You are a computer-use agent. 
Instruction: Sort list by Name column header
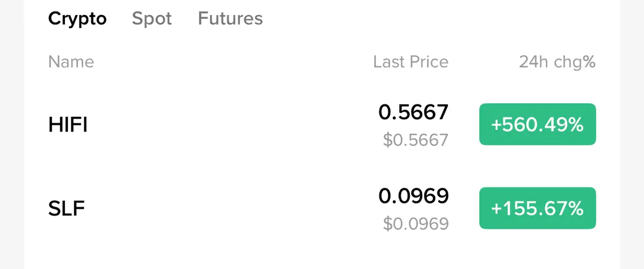[71, 62]
